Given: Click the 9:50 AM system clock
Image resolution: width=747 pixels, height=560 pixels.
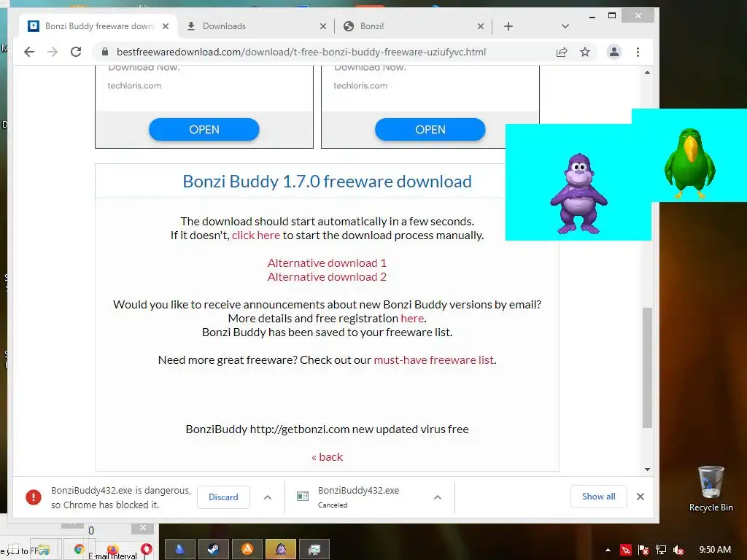Looking at the screenshot, I should pos(715,550).
